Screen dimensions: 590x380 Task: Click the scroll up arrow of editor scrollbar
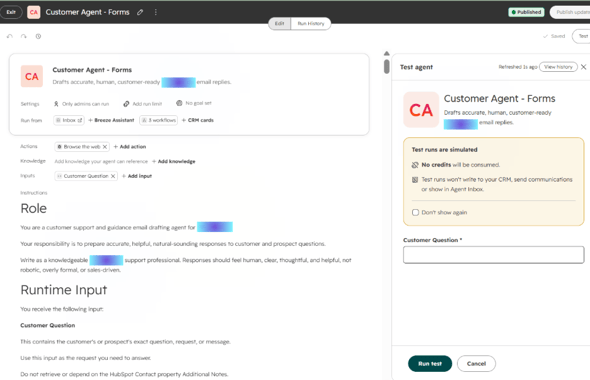click(x=386, y=53)
